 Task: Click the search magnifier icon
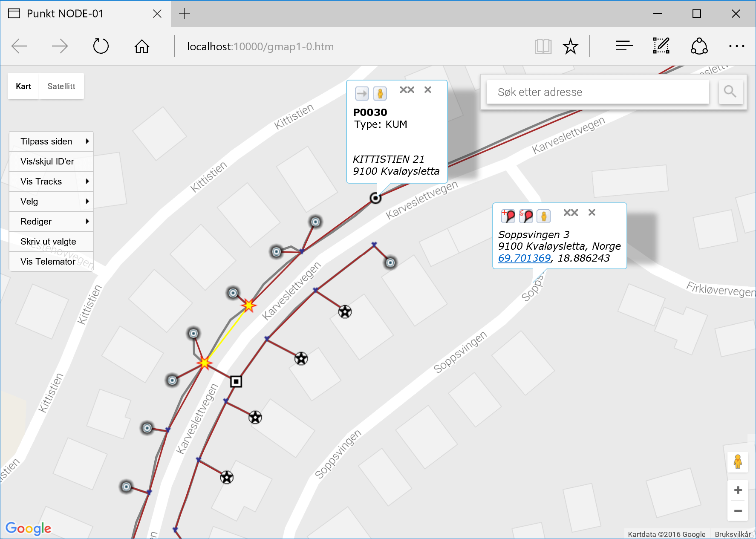pyautogui.click(x=730, y=92)
